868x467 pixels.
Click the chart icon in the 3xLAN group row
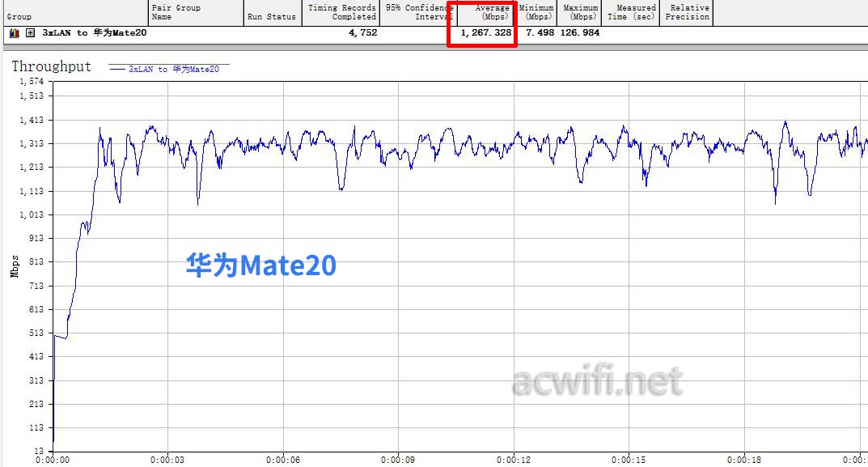(15, 32)
